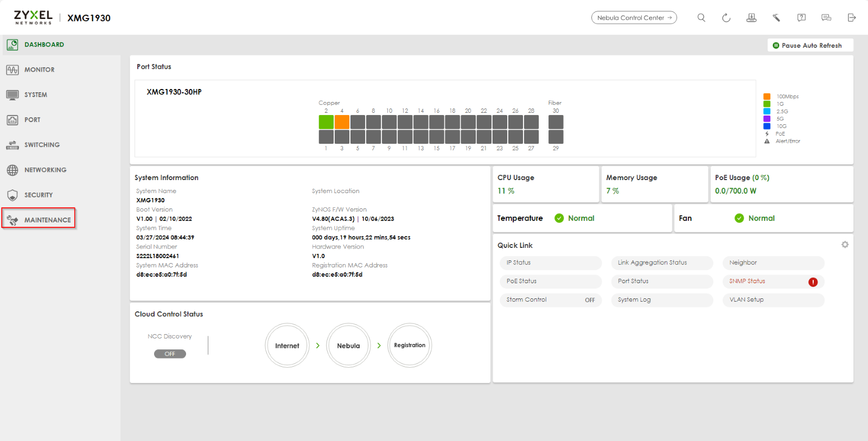Expand the Networking sidebar section
The height and width of the screenshot is (441, 868).
44,170
